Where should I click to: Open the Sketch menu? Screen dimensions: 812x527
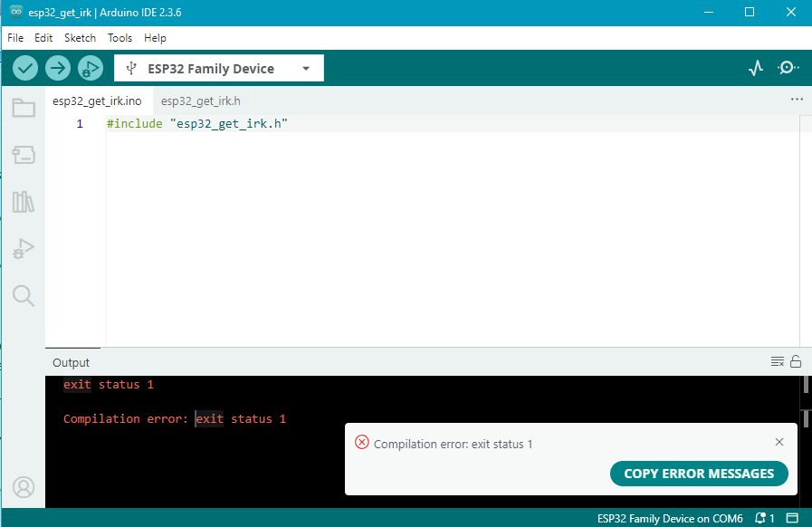(80, 38)
